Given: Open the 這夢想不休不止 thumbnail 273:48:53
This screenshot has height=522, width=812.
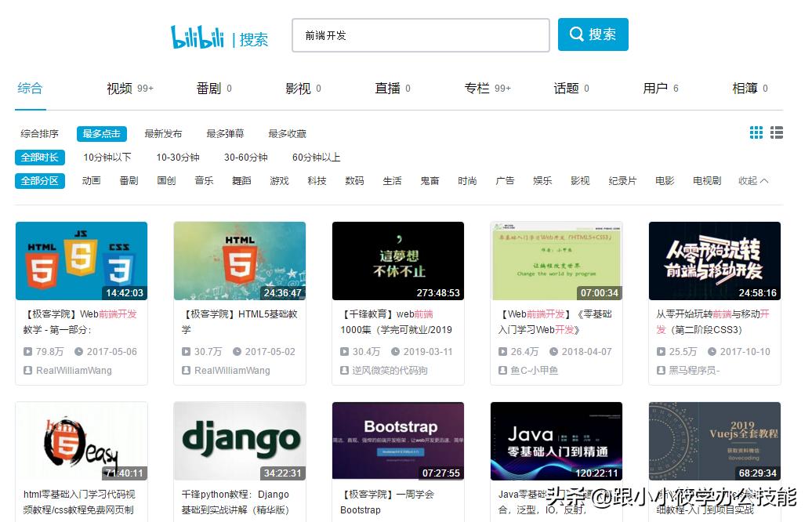Looking at the screenshot, I should 397,261.
